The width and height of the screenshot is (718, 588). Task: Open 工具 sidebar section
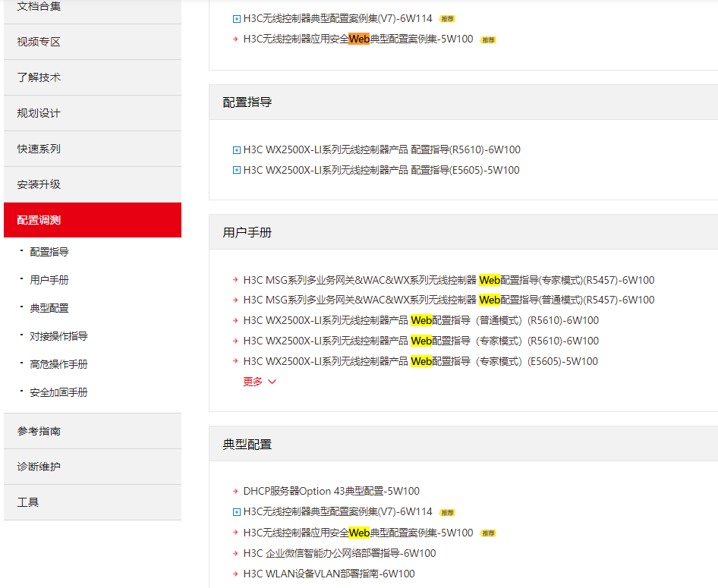[x=93, y=502]
